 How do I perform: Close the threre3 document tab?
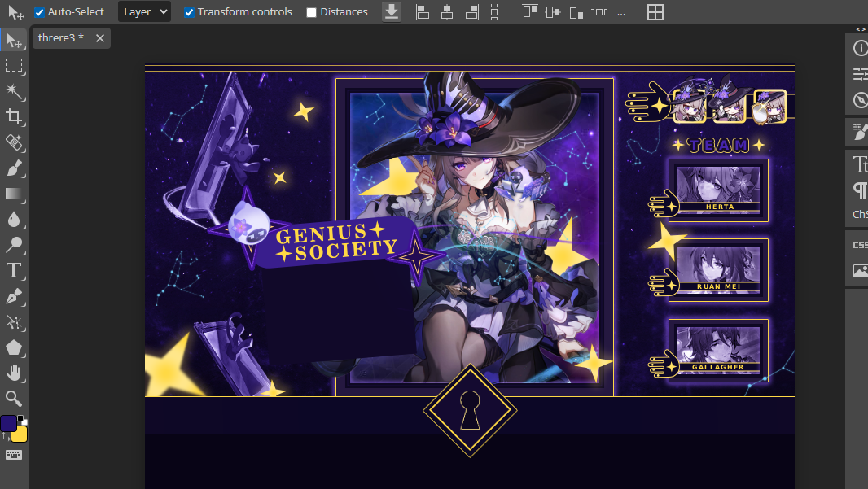tap(100, 38)
